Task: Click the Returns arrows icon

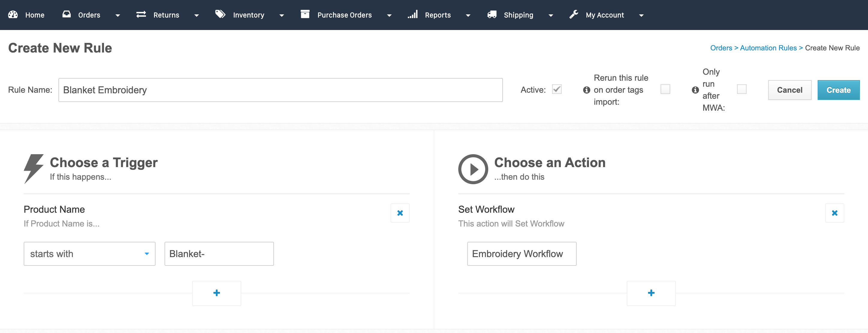Action: coord(141,14)
